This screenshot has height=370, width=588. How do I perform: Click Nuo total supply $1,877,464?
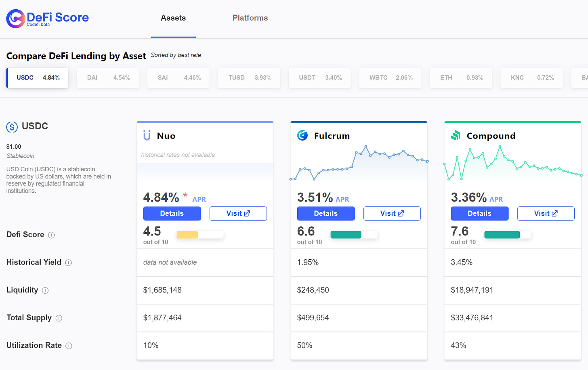pyautogui.click(x=162, y=318)
